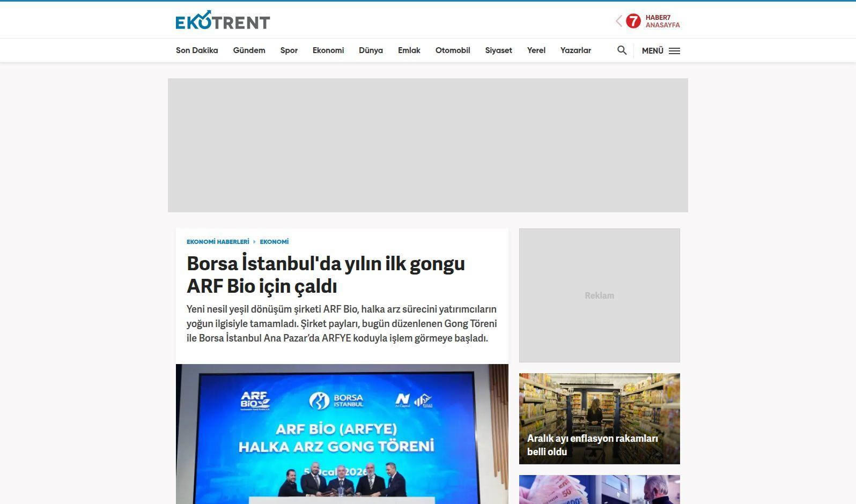The image size is (856, 504).
Task: Go to Gündem in navigation
Action: [249, 50]
